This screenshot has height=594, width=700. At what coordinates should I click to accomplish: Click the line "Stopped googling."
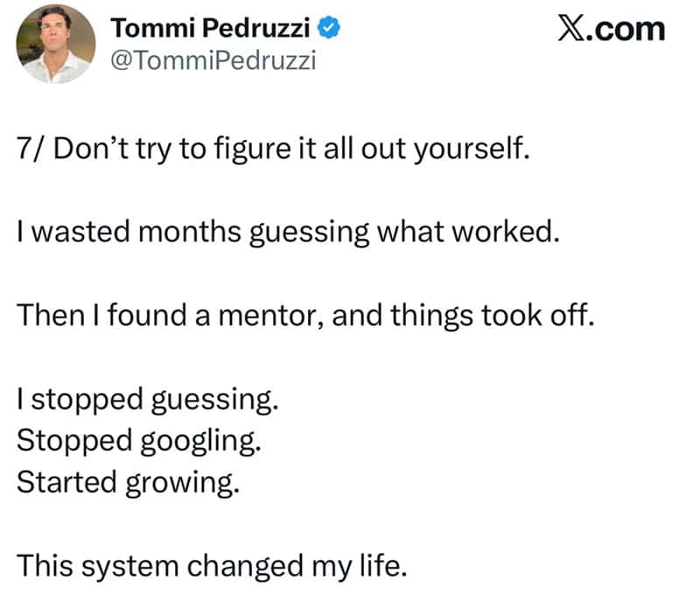pos(139,441)
